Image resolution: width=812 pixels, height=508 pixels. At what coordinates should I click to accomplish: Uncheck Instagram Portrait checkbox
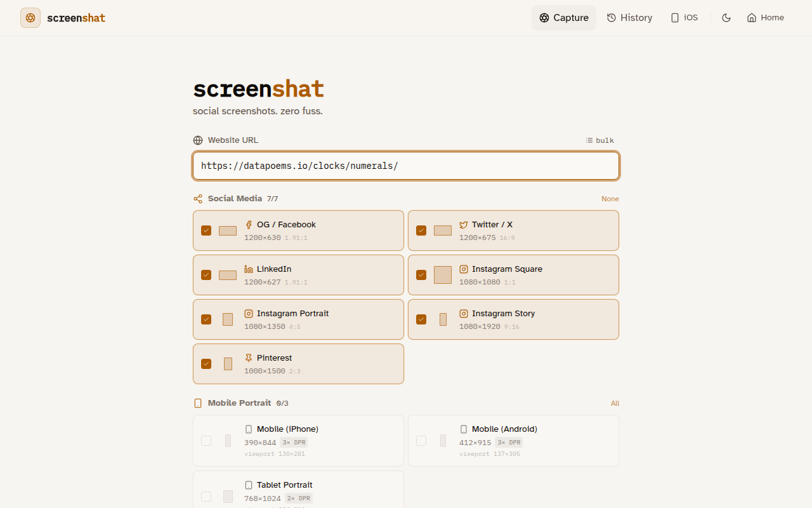[x=206, y=319]
